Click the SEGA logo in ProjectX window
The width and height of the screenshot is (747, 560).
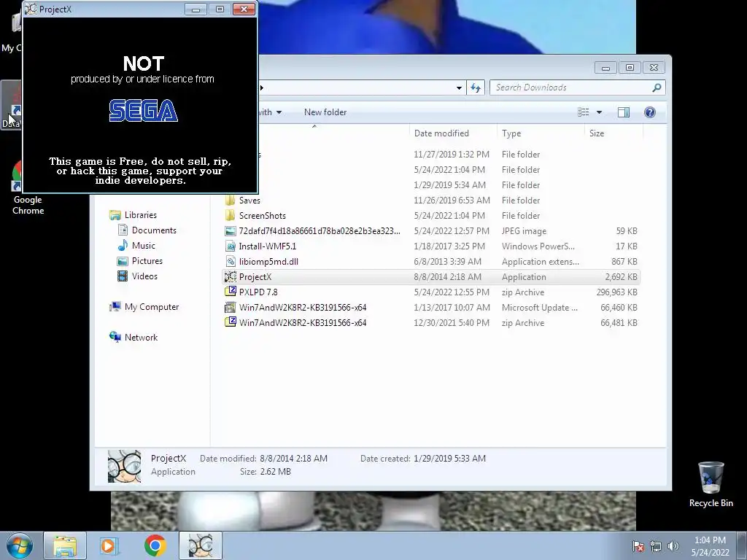tap(144, 111)
